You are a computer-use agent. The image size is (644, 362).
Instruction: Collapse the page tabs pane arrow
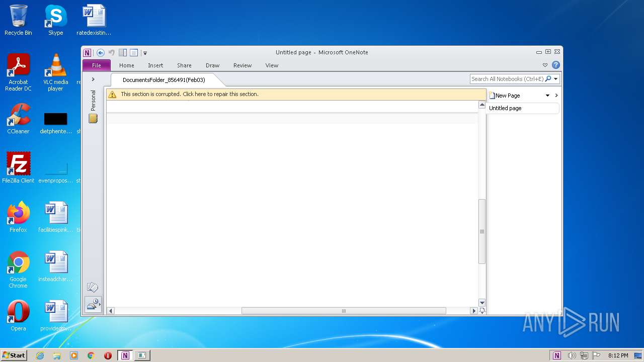coord(556,96)
